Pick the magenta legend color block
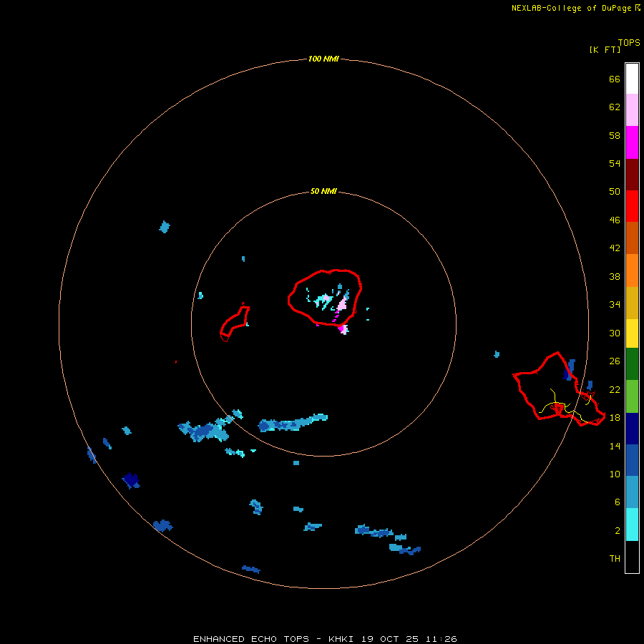644x644 pixels. [632, 142]
